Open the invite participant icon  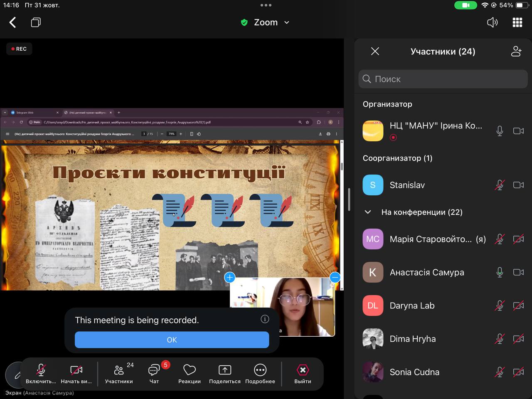click(x=516, y=52)
